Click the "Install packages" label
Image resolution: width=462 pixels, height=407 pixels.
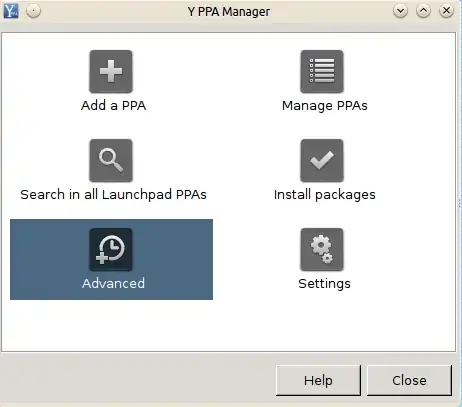[325, 195]
